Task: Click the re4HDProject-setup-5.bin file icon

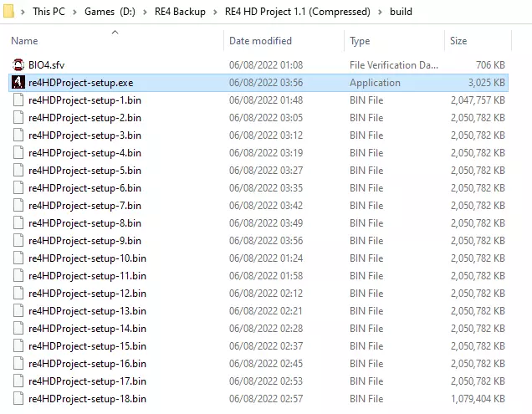Action: point(18,171)
